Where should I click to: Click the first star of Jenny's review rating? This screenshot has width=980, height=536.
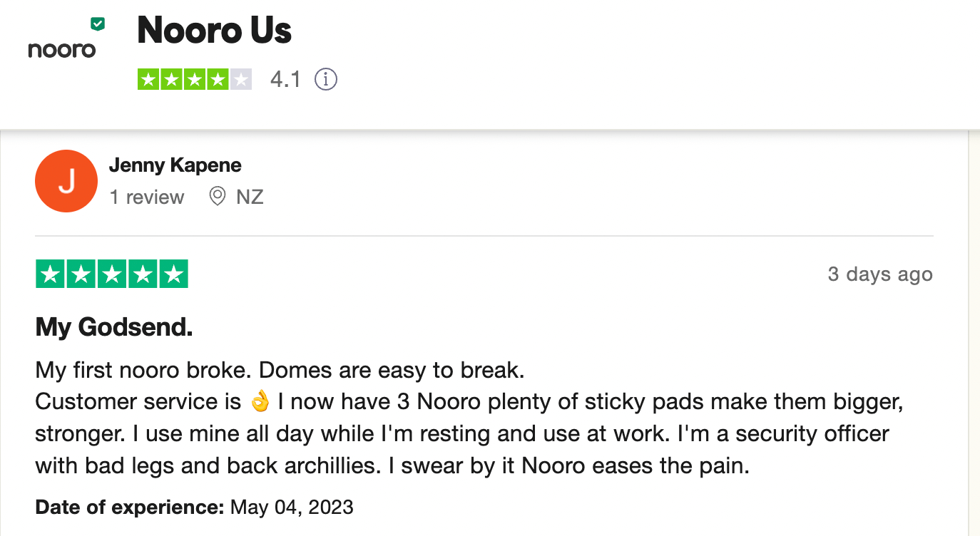pyautogui.click(x=50, y=274)
